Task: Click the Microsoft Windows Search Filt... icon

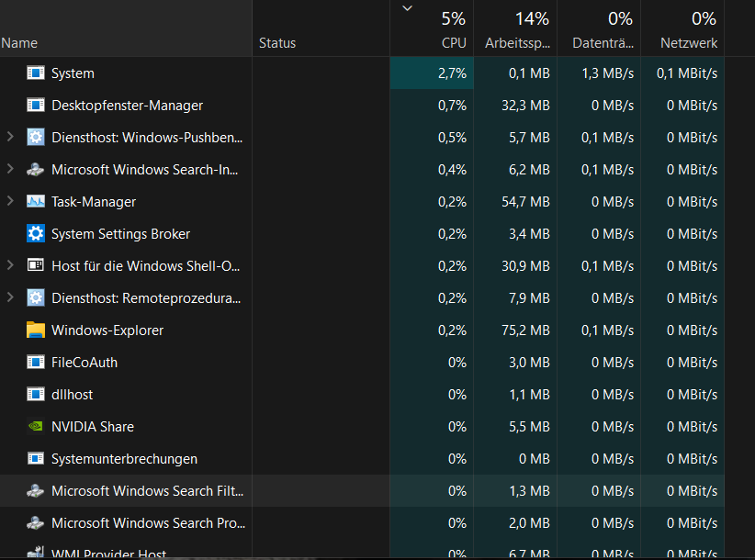Action: tap(36, 491)
